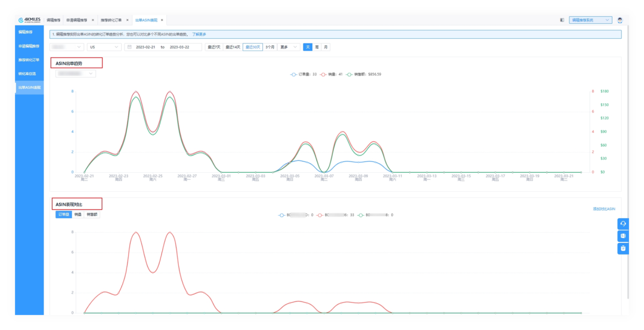Switch granularity to 月 (month)

point(326,47)
